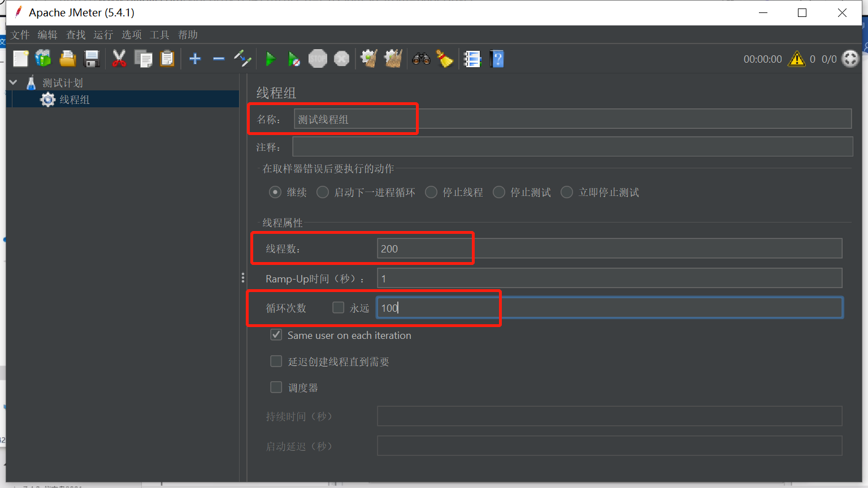868x488 pixels.
Task: Open the 文件 menu
Action: 20,35
